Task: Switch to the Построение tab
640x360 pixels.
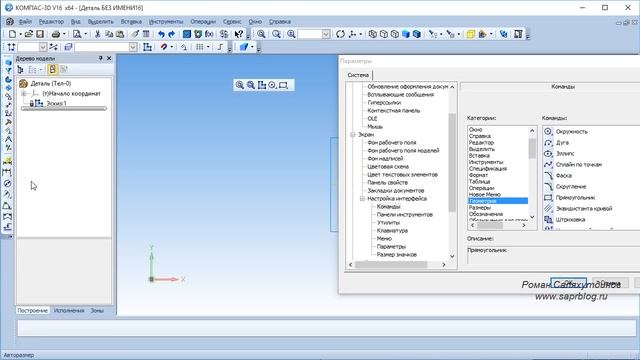Action: coord(33,311)
